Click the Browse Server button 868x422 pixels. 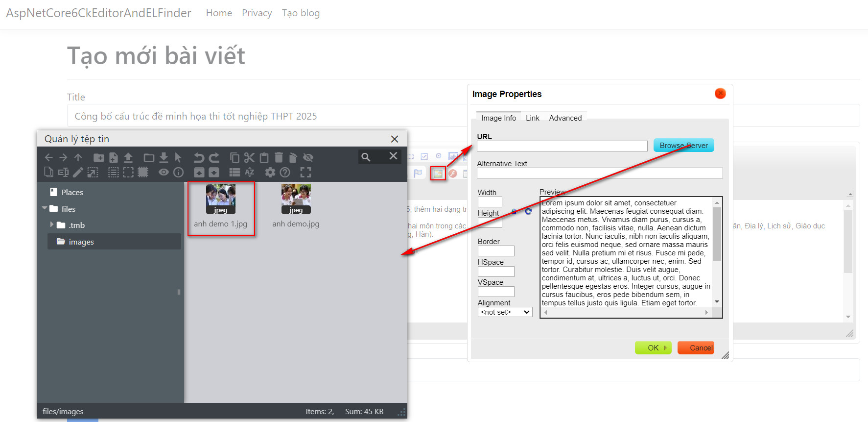[683, 146]
